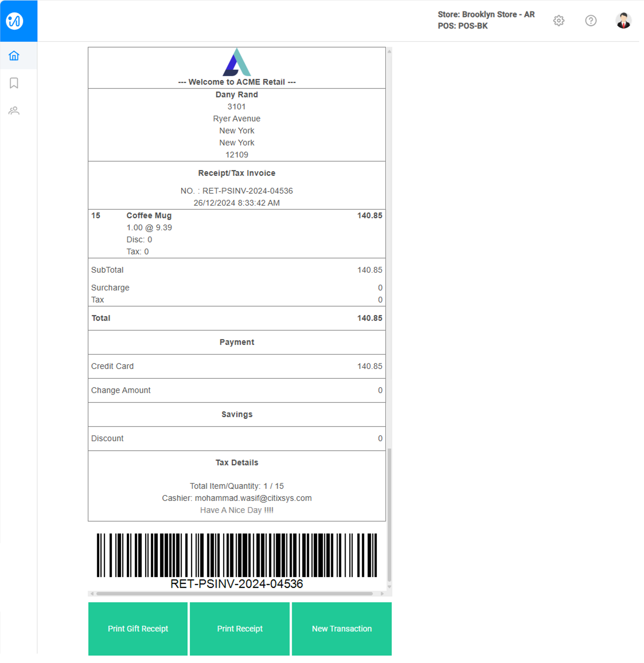Start a New Transaction

coord(342,628)
